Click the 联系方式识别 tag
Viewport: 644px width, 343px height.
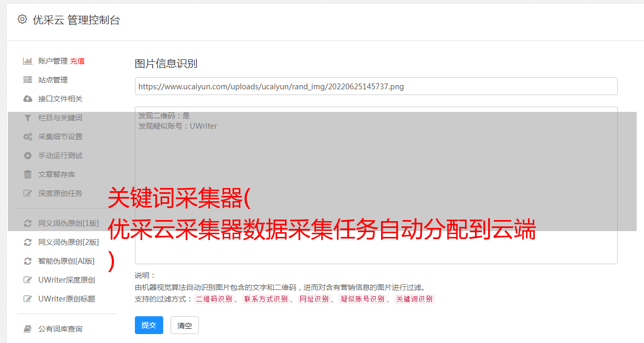266,299
